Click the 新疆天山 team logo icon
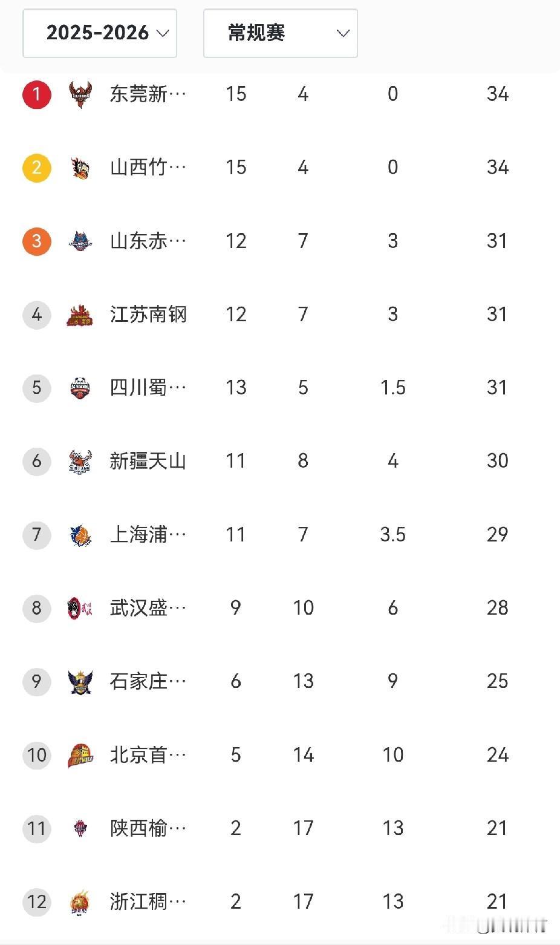 pyautogui.click(x=80, y=462)
